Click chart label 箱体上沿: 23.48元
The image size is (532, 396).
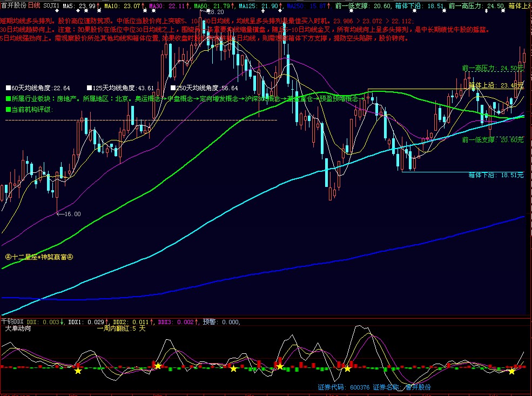pyautogui.click(x=496, y=85)
